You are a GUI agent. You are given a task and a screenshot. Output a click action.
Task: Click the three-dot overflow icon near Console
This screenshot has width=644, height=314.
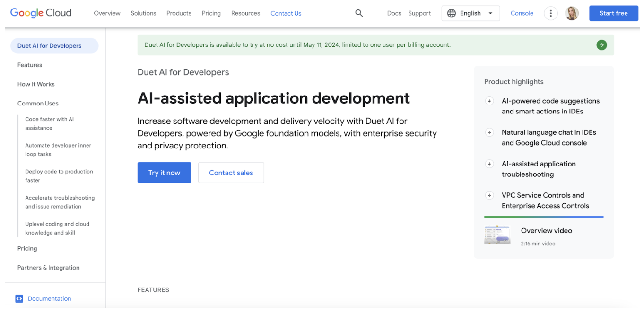(550, 13)
